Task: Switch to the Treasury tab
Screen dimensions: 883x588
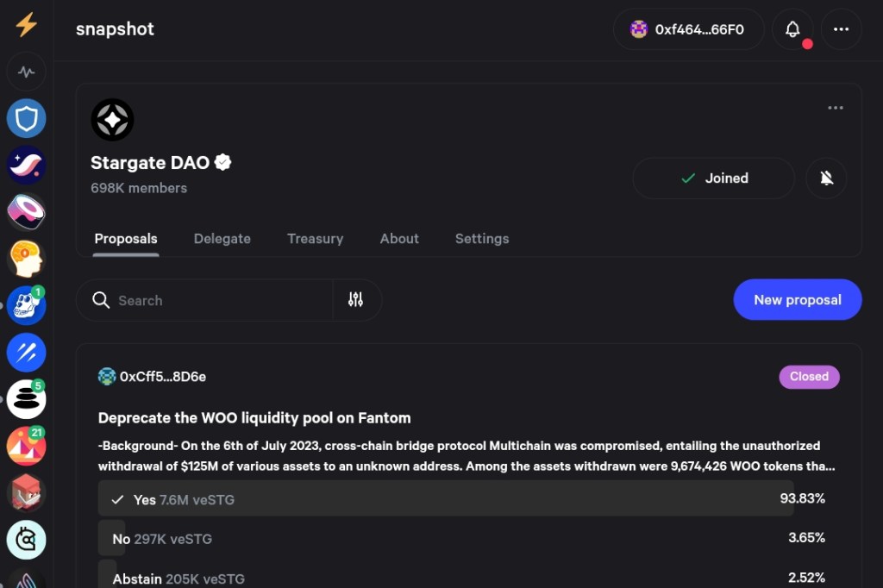Action: (315, 239)
